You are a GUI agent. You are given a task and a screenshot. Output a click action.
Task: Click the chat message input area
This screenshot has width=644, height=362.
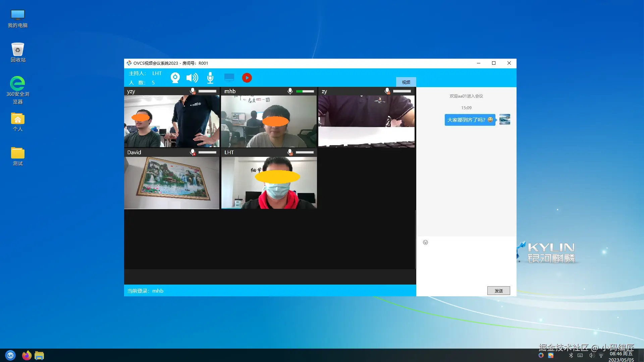point(466,265)
